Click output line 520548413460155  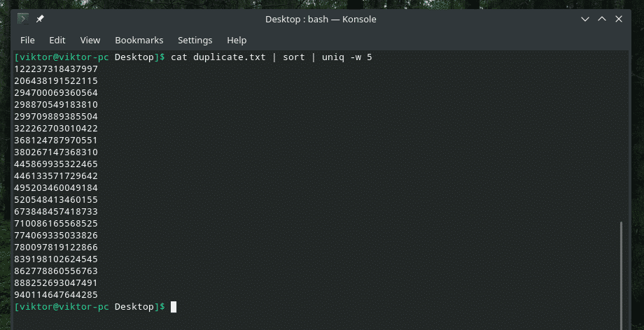56,199
